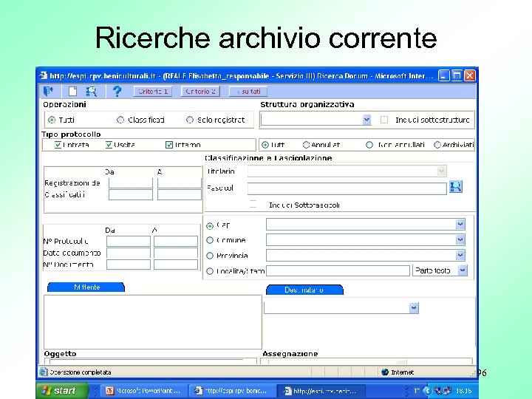Enable Includi Sottofascicoli checkbox
The height and width of the screenshot is (399, 532).
point(253,204)
